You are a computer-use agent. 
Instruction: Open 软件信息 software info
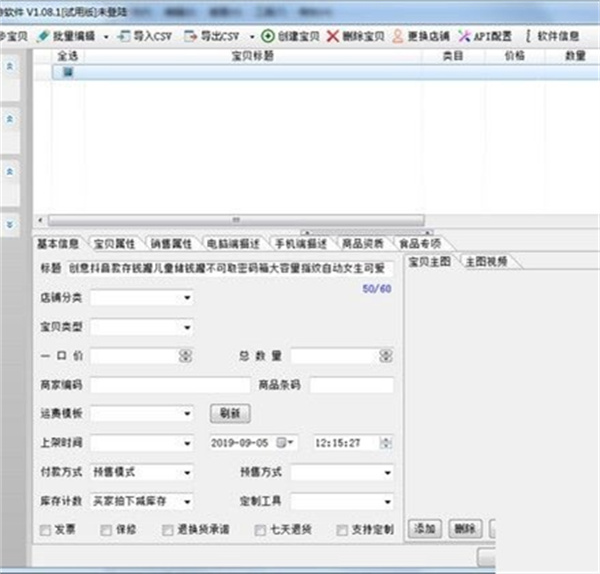click(x=527, y=35)
